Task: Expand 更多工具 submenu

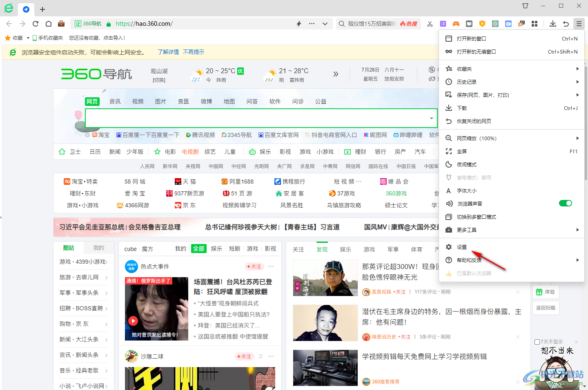Action: coord(512,230)
